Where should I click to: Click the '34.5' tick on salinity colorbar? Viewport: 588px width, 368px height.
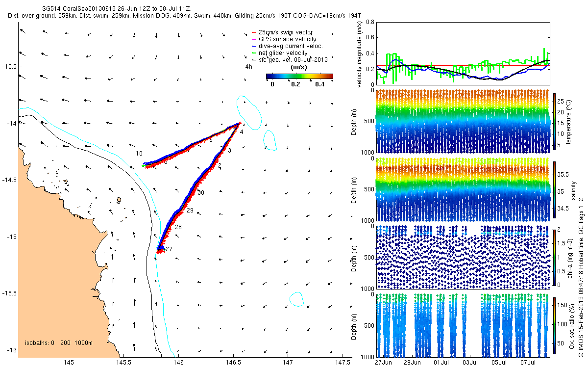pos(563,209)
